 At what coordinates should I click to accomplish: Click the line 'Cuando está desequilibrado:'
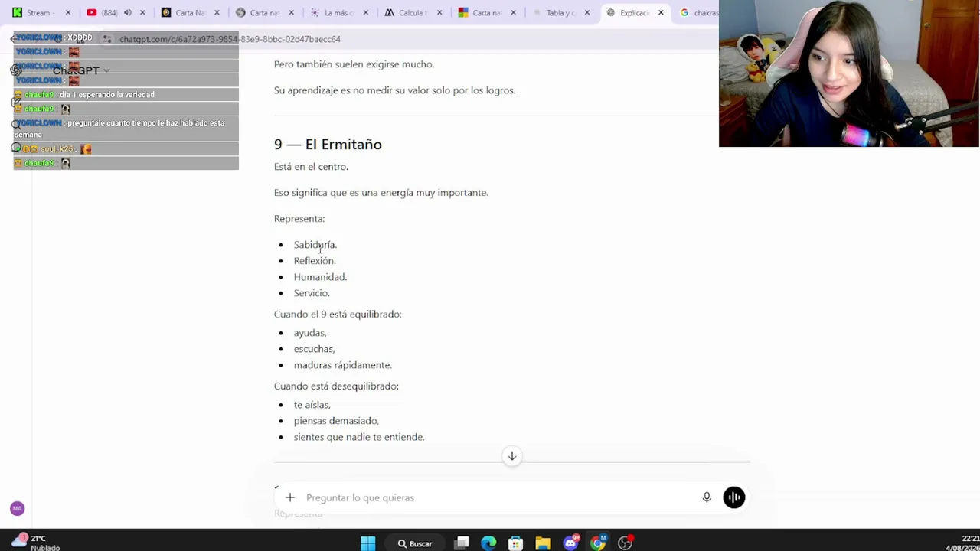point(336,386)
